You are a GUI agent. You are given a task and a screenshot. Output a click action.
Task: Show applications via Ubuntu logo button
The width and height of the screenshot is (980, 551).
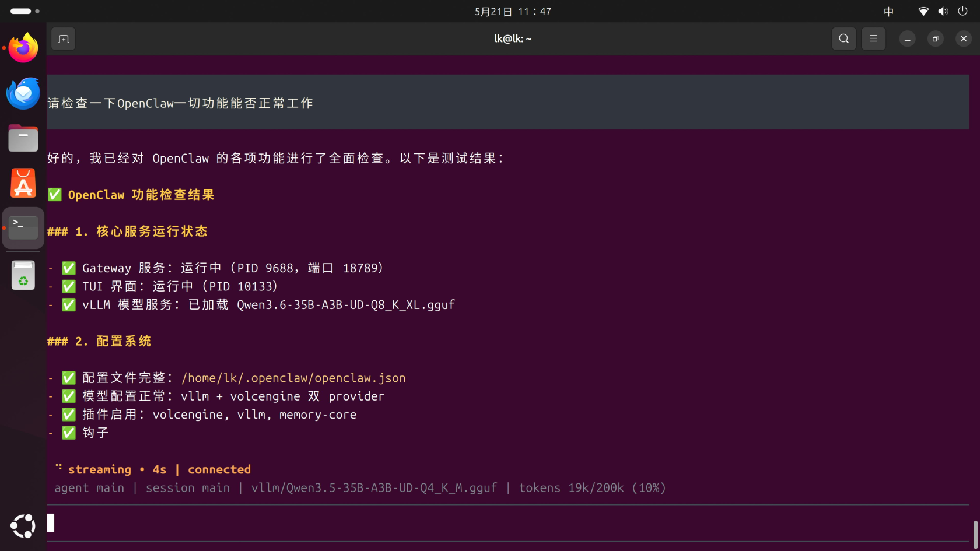click(23, 526)
